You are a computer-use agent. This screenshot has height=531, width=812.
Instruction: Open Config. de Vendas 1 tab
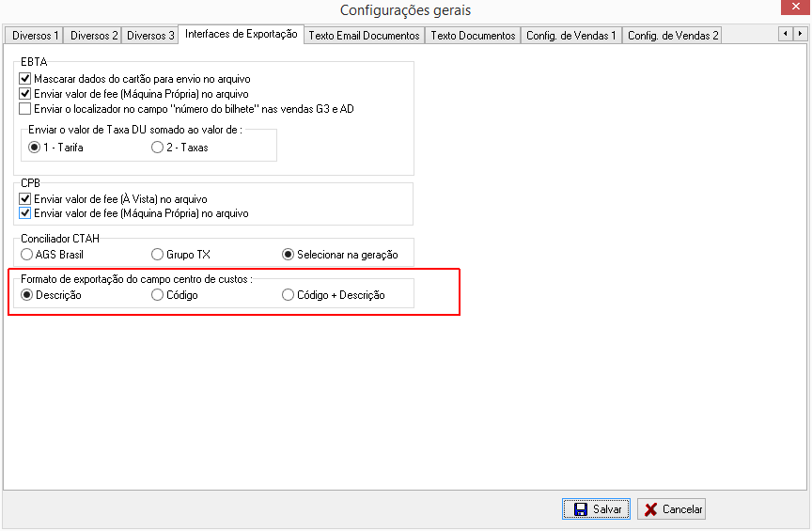571,36
